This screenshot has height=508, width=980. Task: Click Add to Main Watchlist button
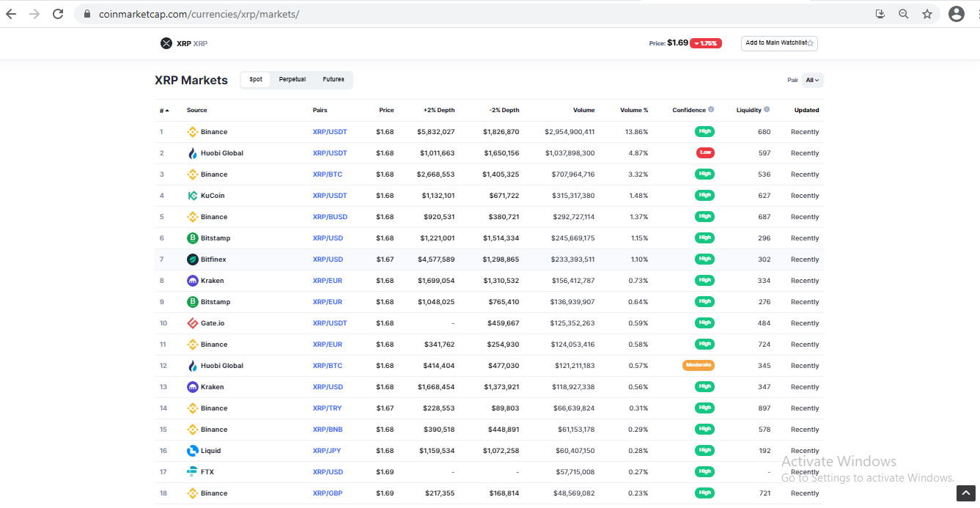pos(779,43)
